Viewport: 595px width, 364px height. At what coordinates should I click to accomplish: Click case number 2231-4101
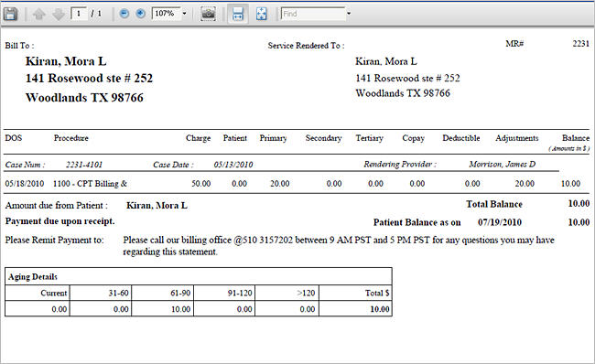click(x=84, y=165)
